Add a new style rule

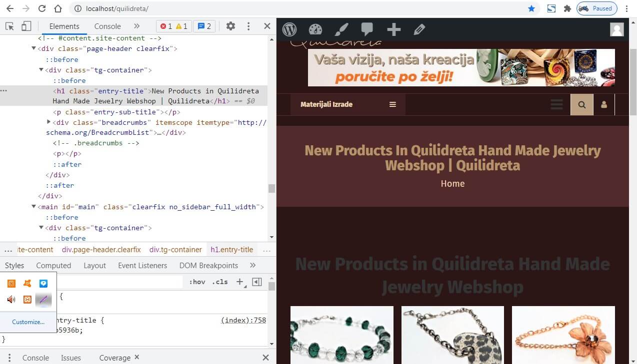[240, 282]
